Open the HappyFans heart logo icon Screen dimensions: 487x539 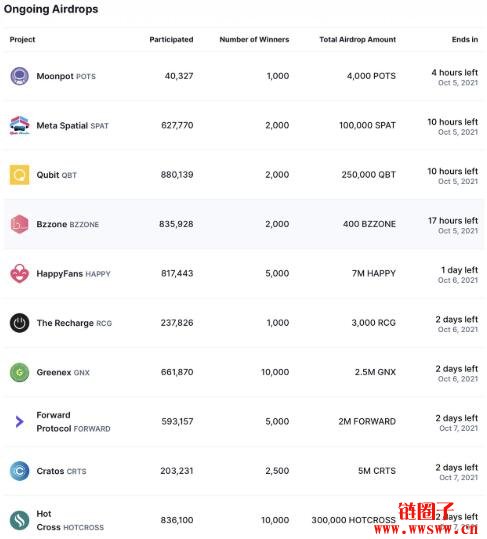[x=20, y=273]
